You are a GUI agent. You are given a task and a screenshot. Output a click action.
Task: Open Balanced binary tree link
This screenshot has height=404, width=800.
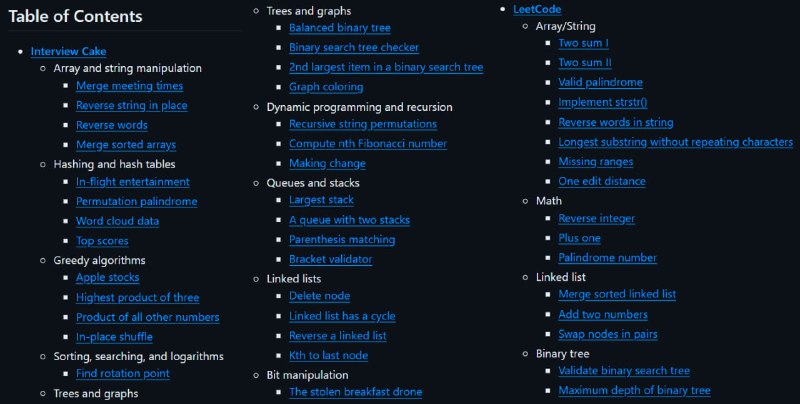(x=340, y=28)
